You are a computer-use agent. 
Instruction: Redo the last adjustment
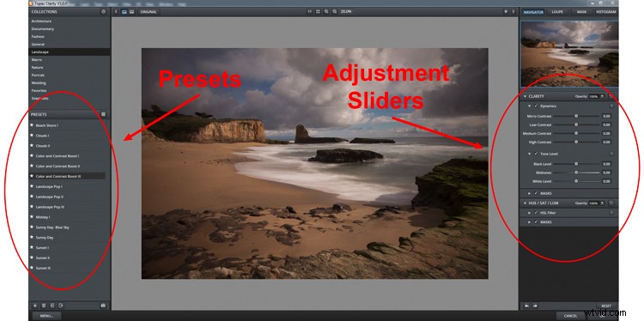(535, 306)
